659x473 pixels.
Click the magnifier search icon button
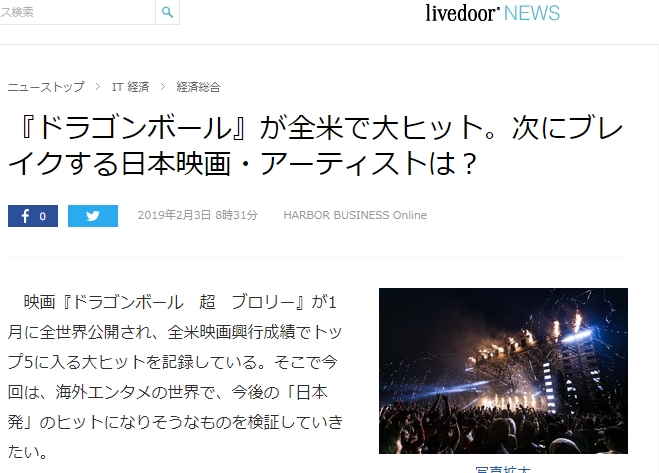tap(167, 12)
